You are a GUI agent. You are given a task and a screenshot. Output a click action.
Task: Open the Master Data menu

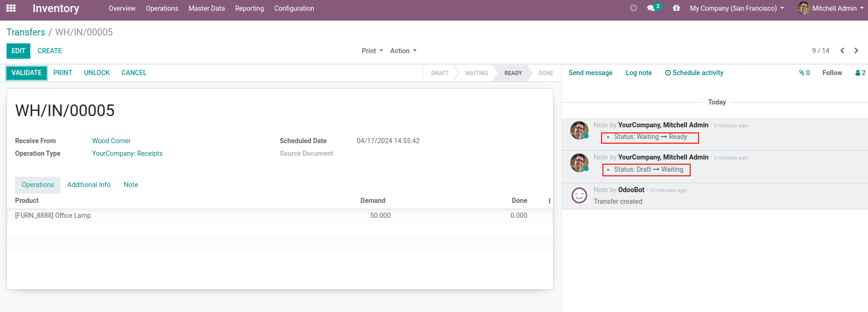coord(206,8)
